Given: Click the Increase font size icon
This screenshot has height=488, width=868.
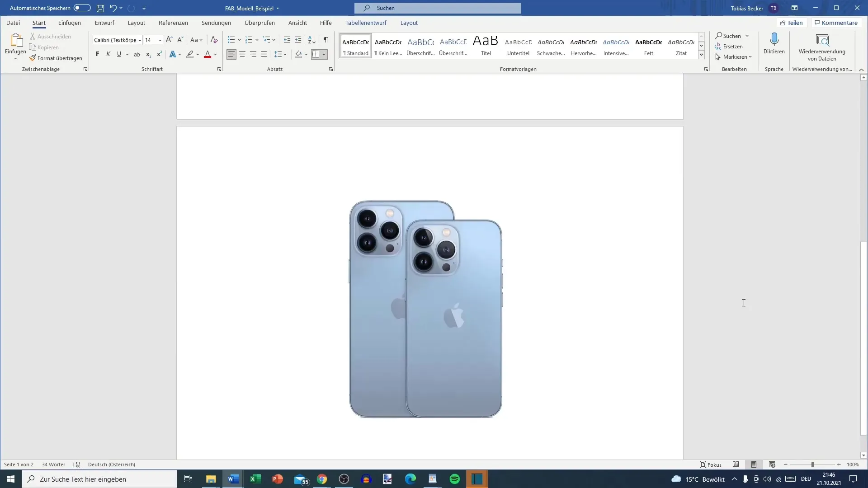Looking at the screenshot, I should (x=169, y=40).
